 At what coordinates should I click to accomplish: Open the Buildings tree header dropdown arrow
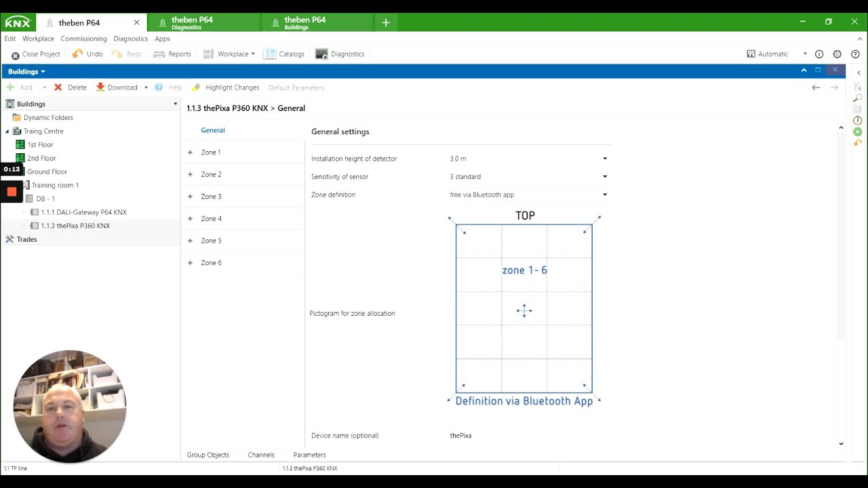point(175,104)
